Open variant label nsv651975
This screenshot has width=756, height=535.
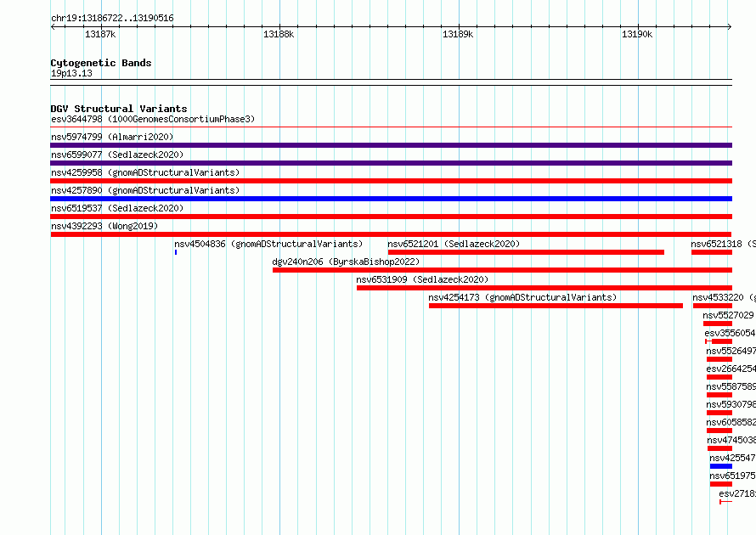point(732,476)
